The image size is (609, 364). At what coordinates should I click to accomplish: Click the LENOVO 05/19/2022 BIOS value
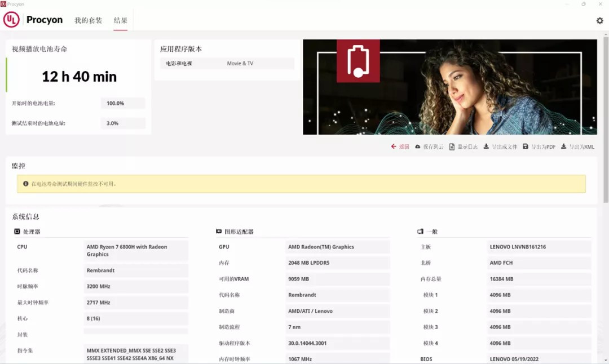[539, 359]
